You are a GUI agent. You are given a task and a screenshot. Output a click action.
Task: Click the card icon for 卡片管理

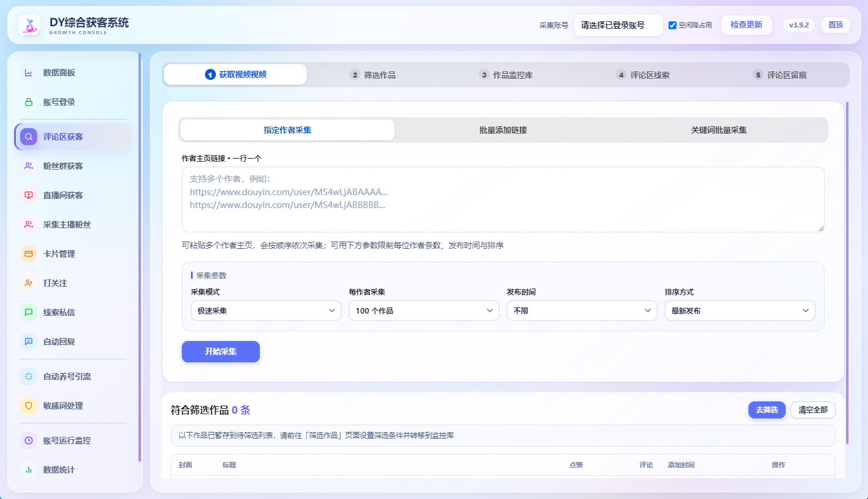[29, 254]
